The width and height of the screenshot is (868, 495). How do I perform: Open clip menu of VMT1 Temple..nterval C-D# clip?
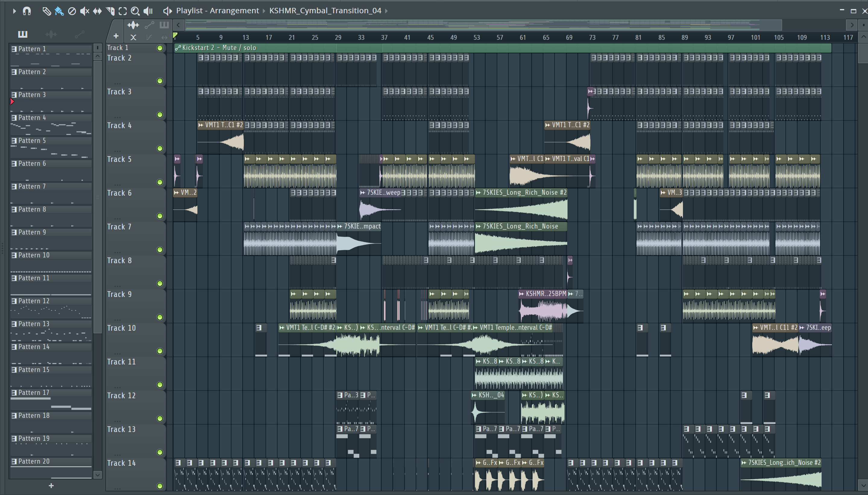point(476,328)
